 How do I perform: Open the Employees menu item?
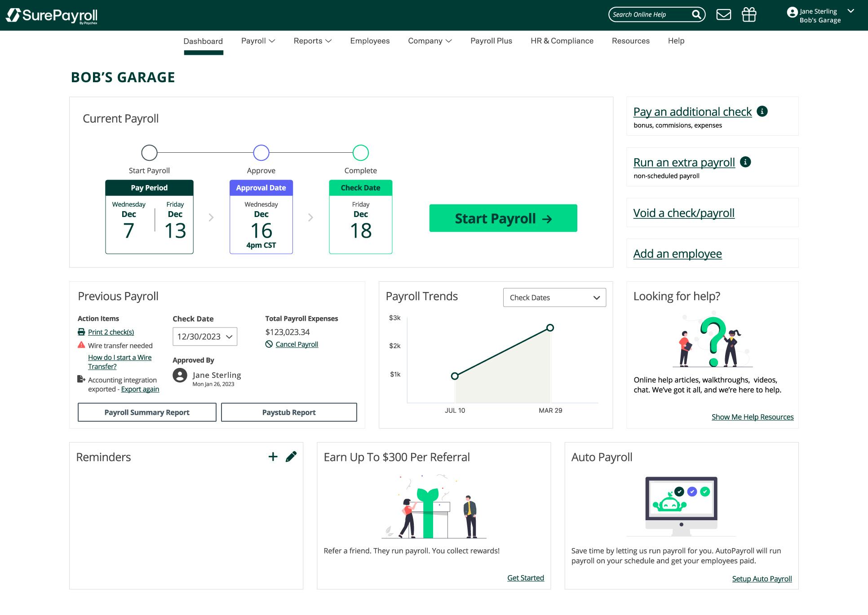pos(369,40)
